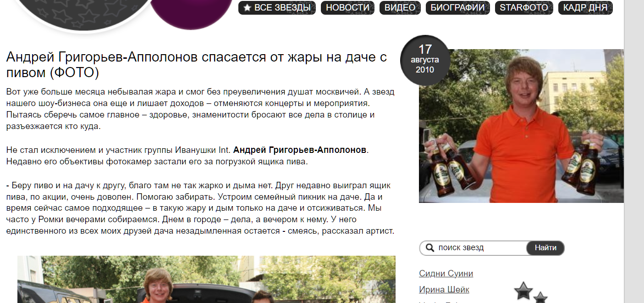Click the star icon beside ВСЕ ЗВЕЗДЫ
The width and height of the screenshot is (644, 303).
click(x=247, y=8)
